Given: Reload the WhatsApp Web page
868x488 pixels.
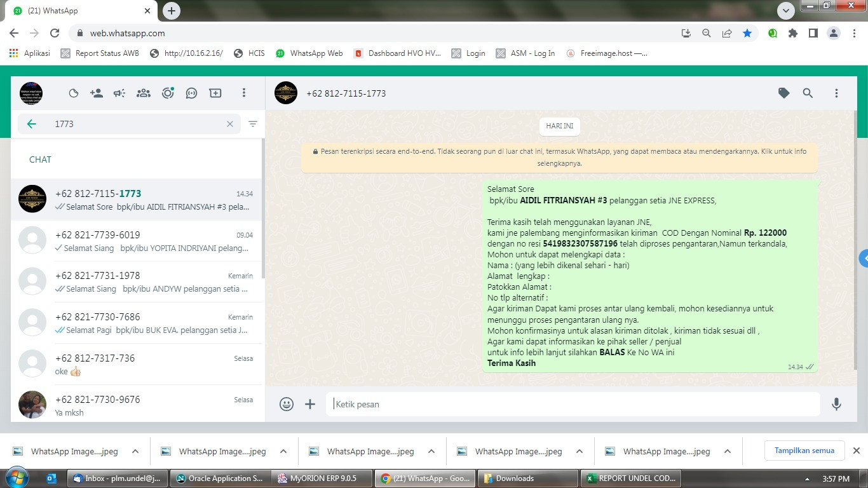Looking at the screenshot, I should [55, 33].
